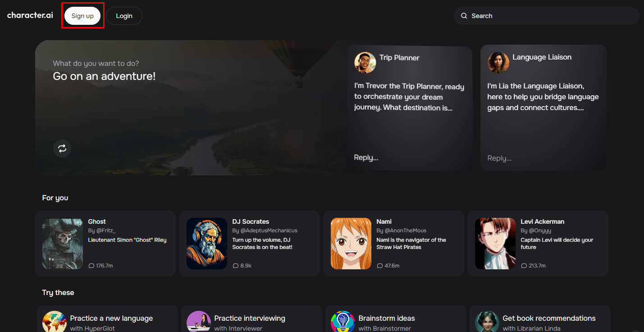
Task: Click Reply field in Trip Planner card
Action: pyautogui.click(x=366, y=157)
